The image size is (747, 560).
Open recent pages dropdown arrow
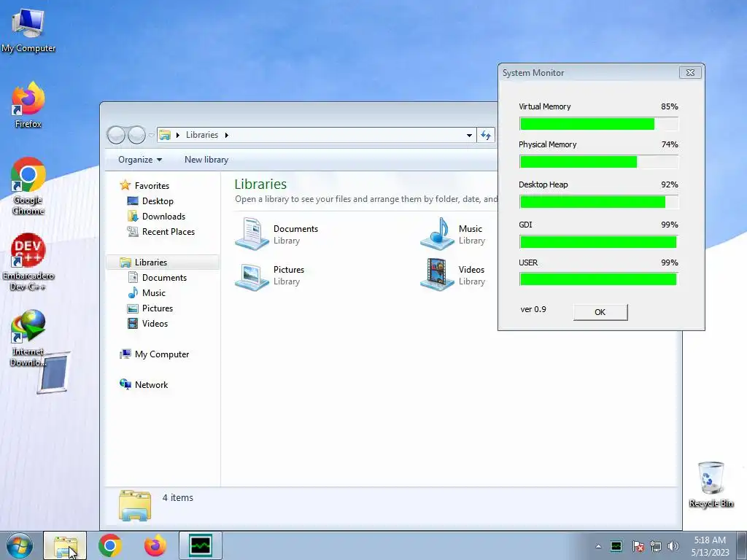tap(151, 135)
